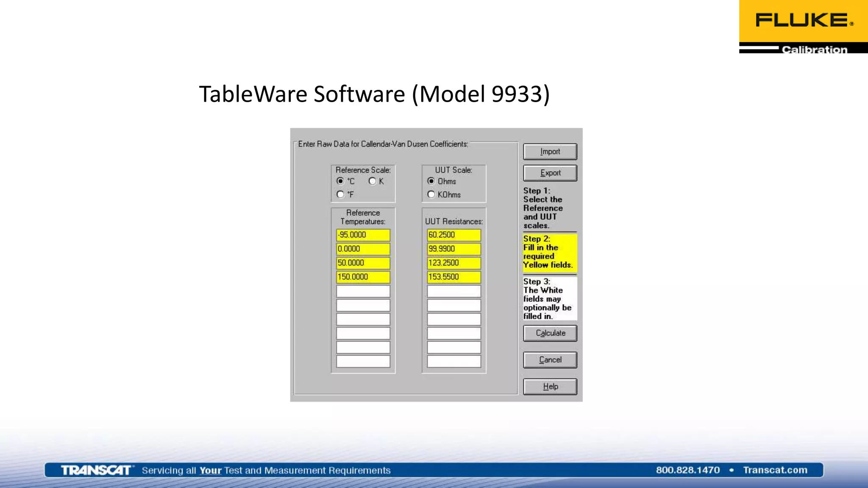This screenshot has height=488, width=868.
Task: Edit the 60.2500 UUT resistance field
Action: (x=454, y=235)
